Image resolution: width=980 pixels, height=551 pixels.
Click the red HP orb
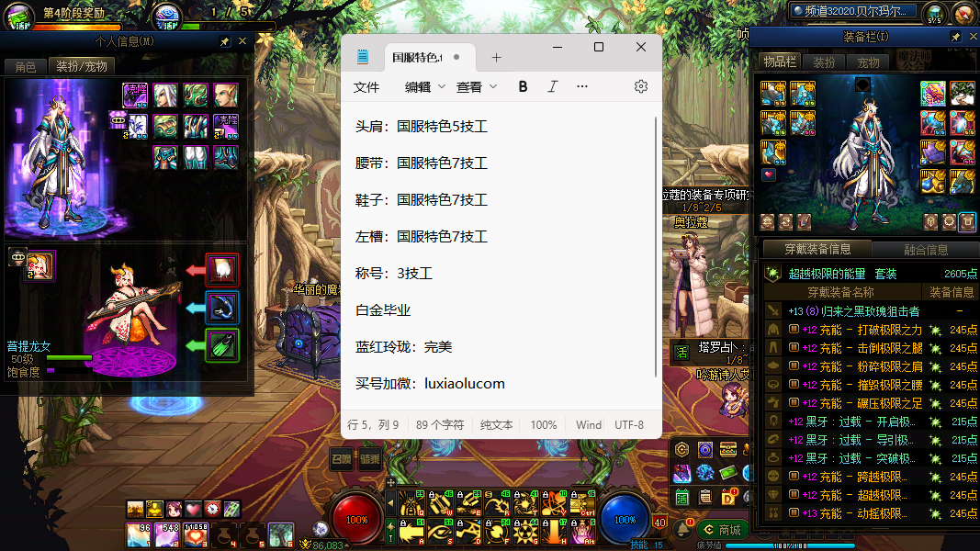pos(355,519)
